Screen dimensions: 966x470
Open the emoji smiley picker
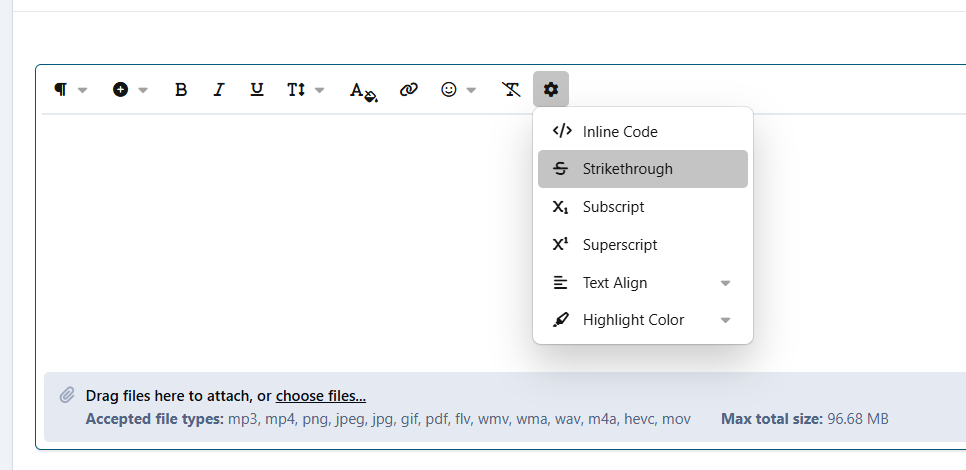[x=449, y=90]
